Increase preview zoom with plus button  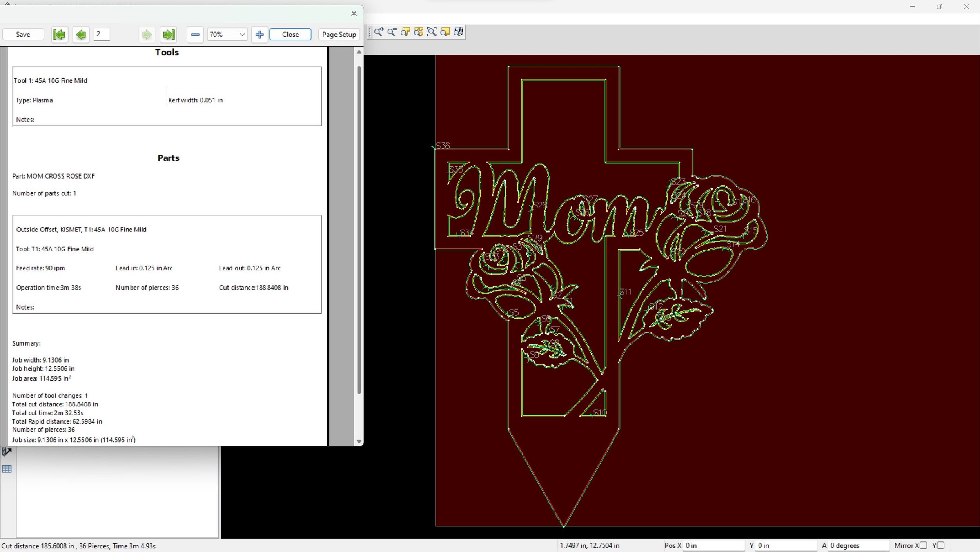point(260,35)
